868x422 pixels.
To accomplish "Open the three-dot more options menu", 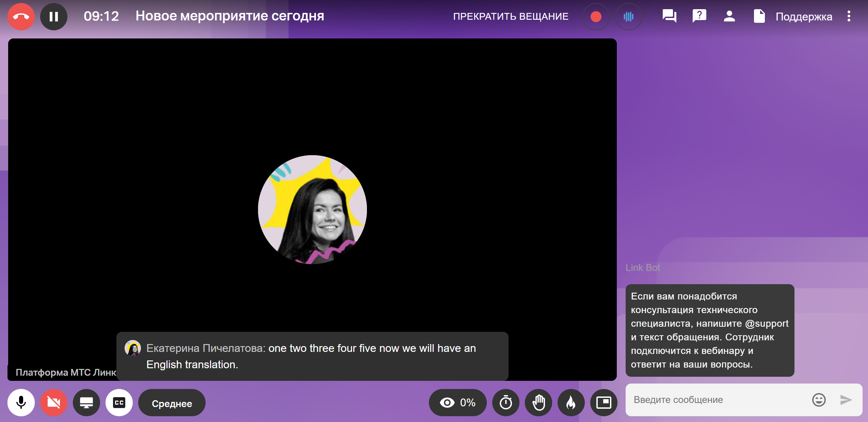I will coord(849,16).
